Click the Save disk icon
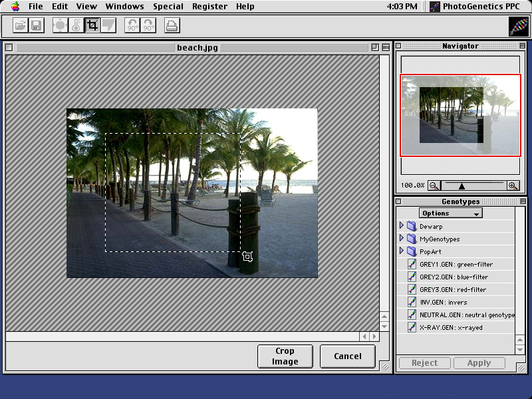Image resolution: width=532 pixels, height=399 pixels. [37, 26]
